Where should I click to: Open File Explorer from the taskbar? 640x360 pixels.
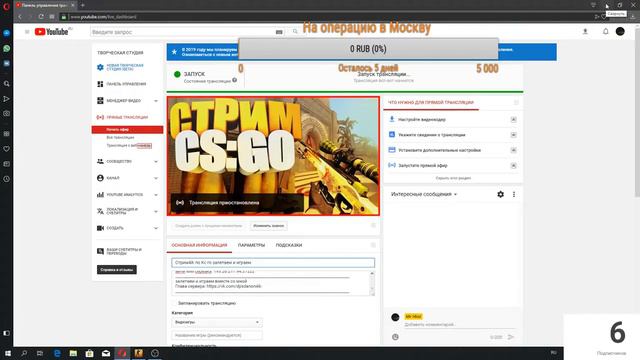coord(73,353)
